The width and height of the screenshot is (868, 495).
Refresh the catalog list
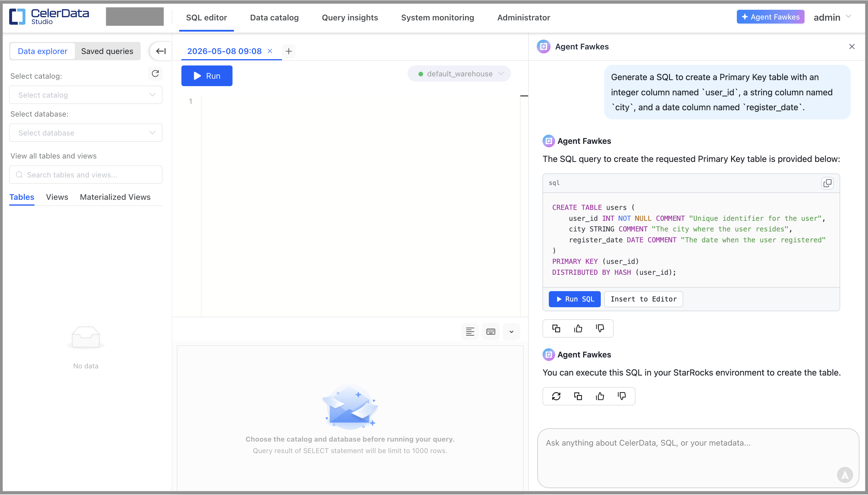coord(155,74)
